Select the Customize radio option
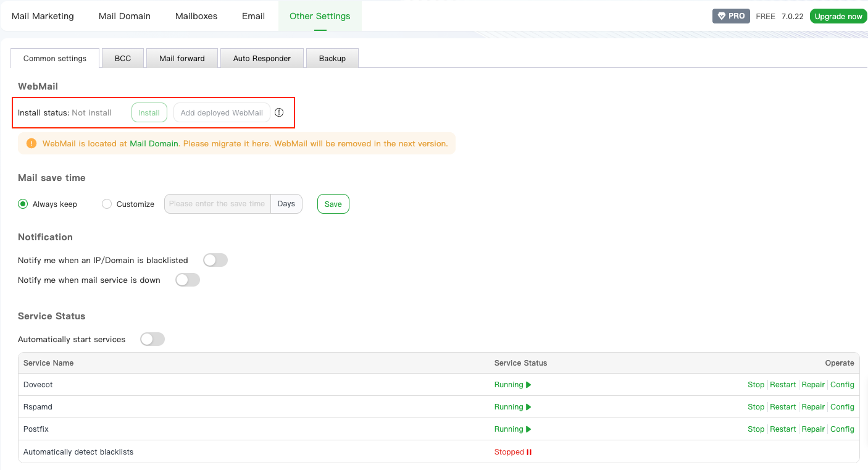 click(x=107, y=204)
